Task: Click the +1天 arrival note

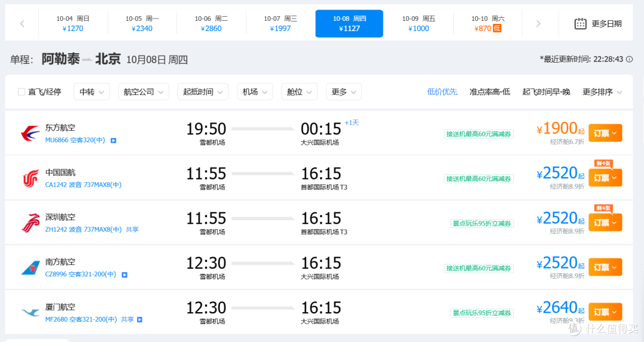Action: (352, 122)
